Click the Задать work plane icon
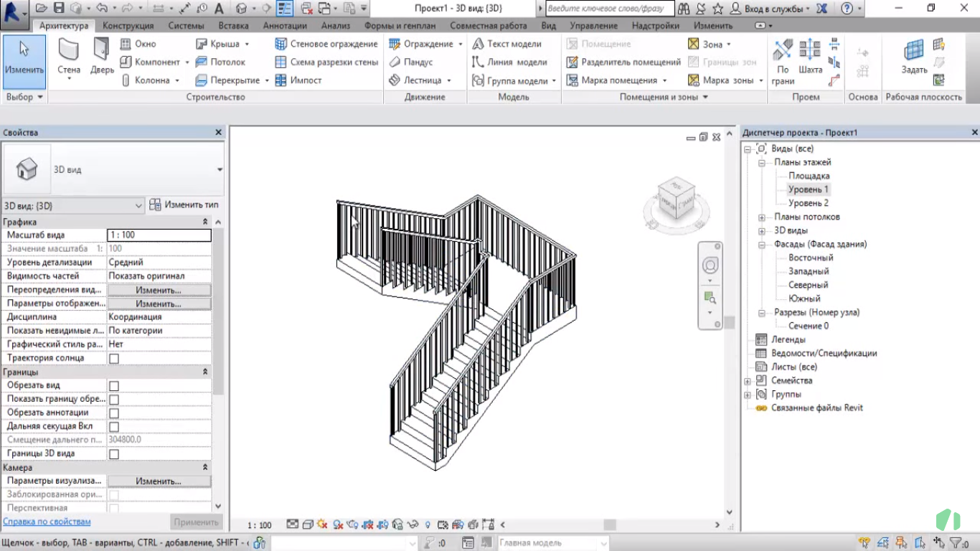The image size is (980, 551). pyautogui.click(x=914, y=57)
